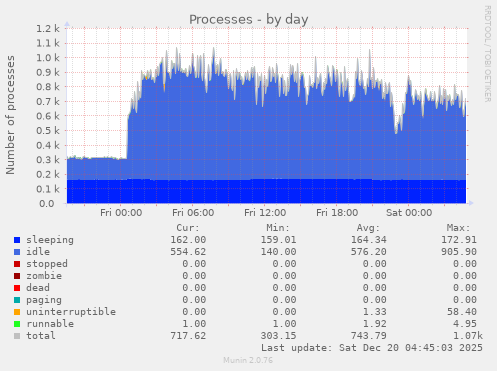Click the 'zombie' legend label
Screen dimensions: 497x371
pyautogui.click(x=44, y=276)
